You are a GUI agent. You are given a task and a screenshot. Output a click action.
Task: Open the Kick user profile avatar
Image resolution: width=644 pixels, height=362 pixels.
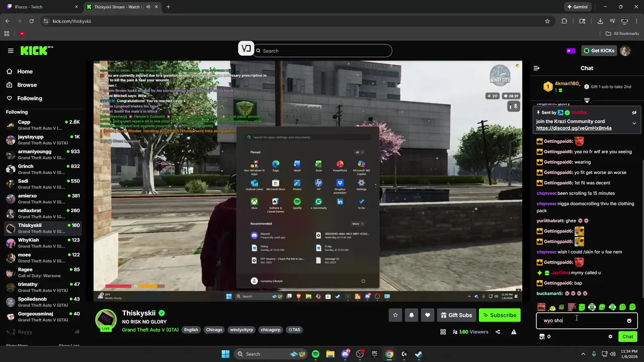(625, 51)
